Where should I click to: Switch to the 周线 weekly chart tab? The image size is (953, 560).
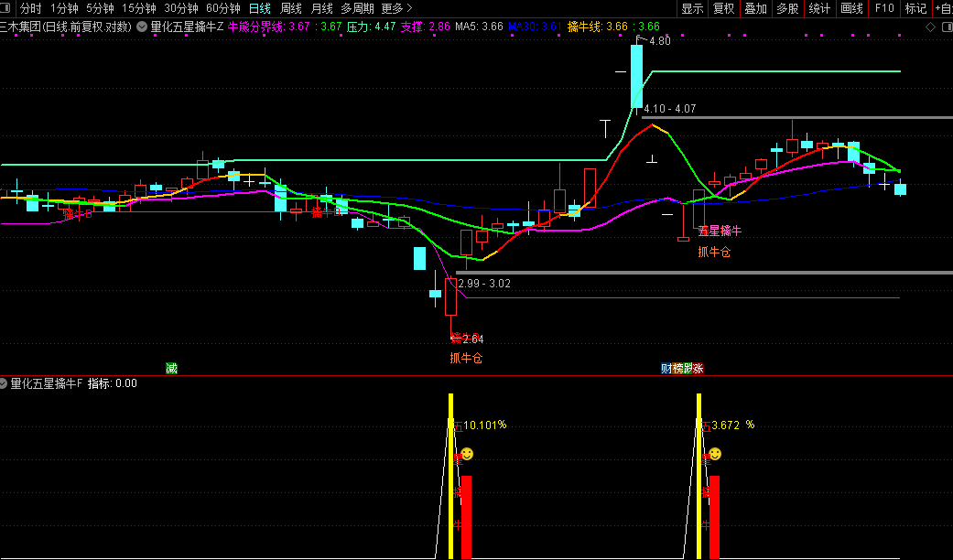pyautogui.click(x=290, y=8)
